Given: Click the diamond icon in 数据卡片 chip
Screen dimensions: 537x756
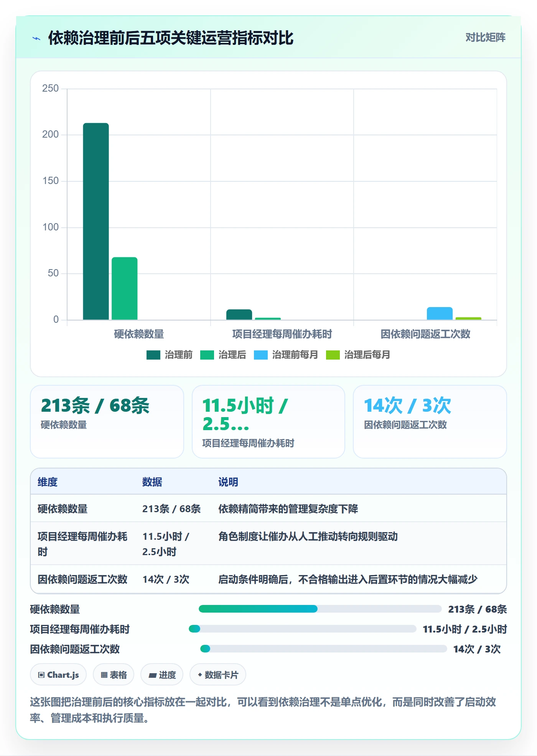Looking at the screenshot, I should click(200, 675).
